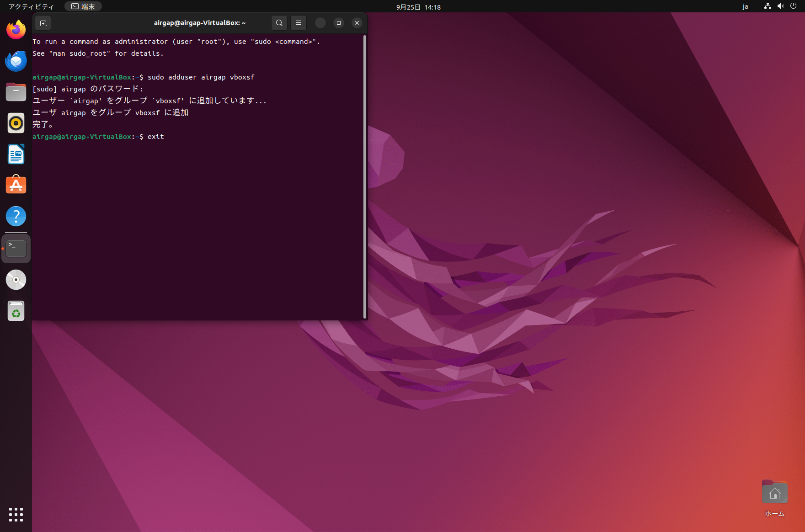Launch Rhythmbox music player
Image resolution: width=805 pixels, height=532 pixels.
point(16,123)
